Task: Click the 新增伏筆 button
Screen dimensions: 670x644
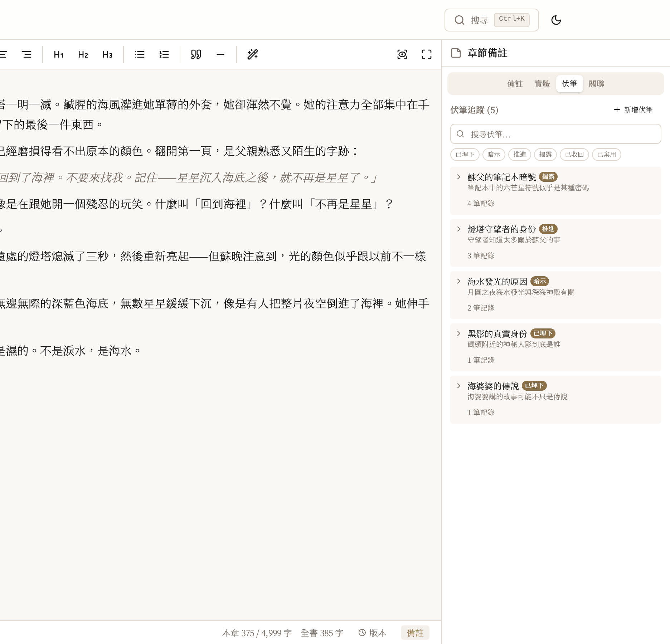Action: tap(633, 110)
